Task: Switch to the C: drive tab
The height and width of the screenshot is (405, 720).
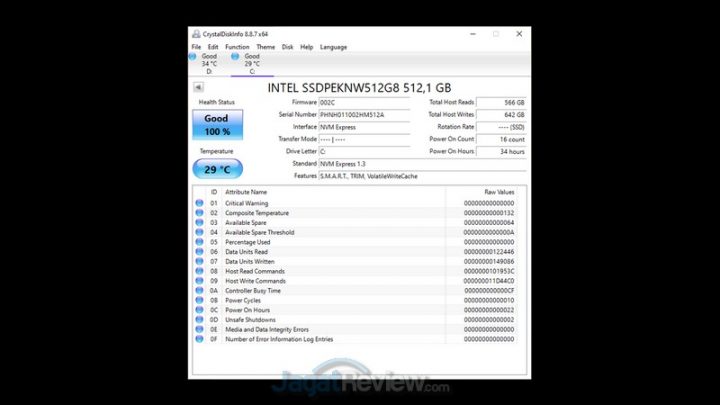Action: point(252,63)
